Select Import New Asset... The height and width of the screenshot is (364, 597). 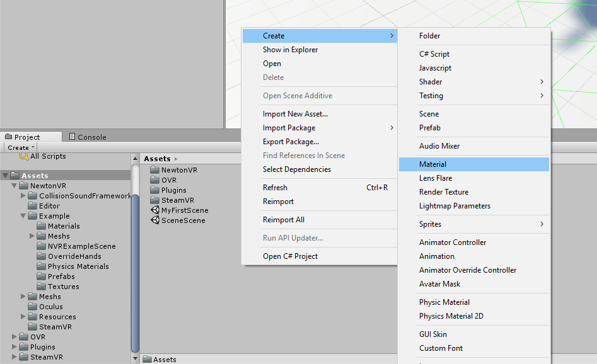320,114
